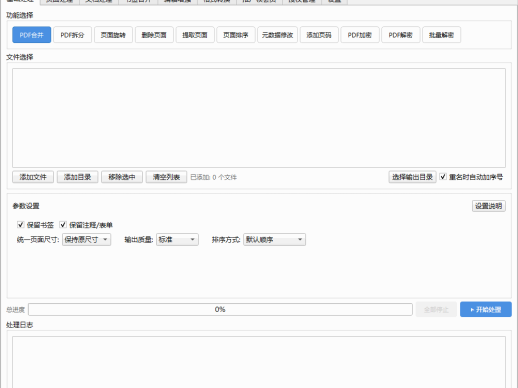
Task: Choose the 页面旋转 function
Action: (113, 35)
